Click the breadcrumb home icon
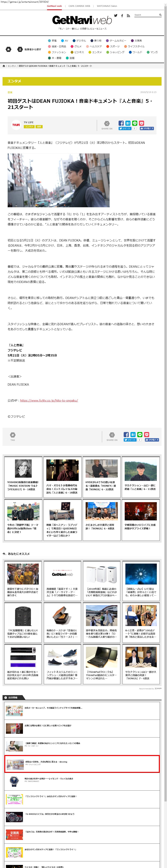 click(x=4, y=66)
